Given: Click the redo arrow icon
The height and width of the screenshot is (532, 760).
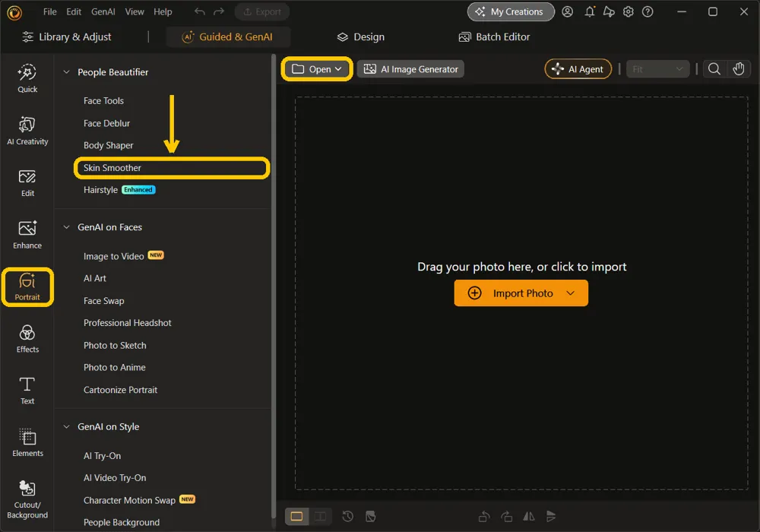Looking at the screenshot, I should [x=219, y=11].
